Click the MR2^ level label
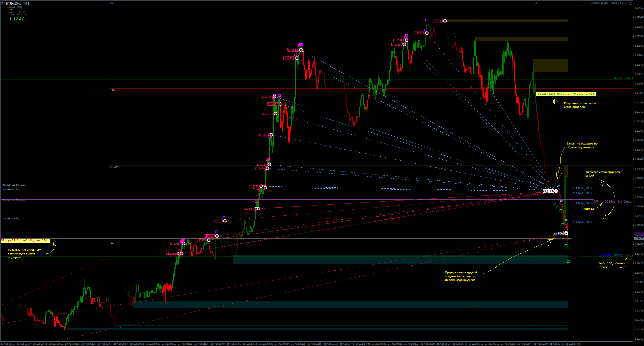The height and width of the screenshot is (346, 644). [x=114, y=167]
